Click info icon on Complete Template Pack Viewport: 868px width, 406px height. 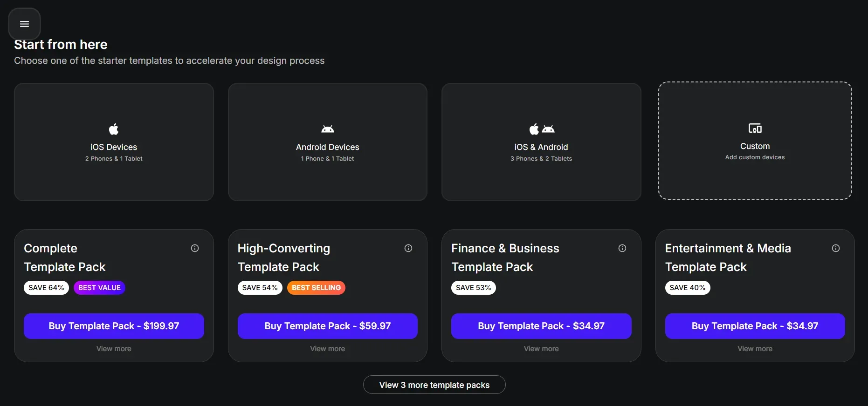195,249
